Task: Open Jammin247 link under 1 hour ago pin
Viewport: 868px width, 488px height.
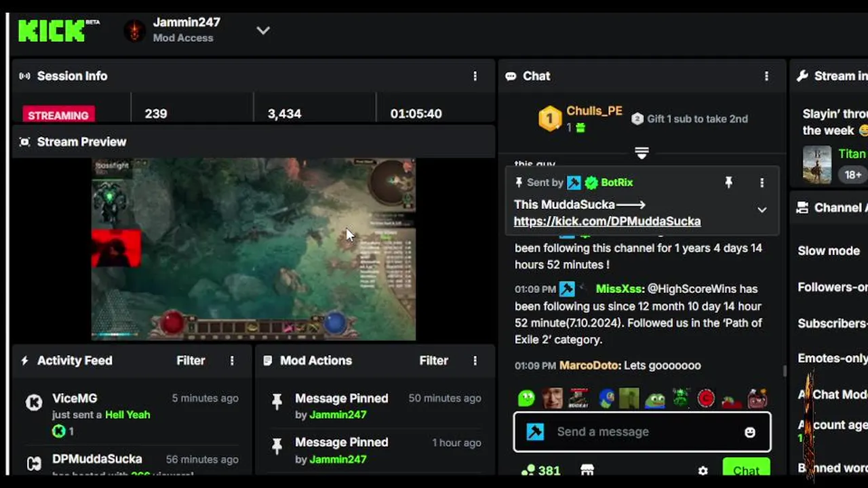Action: click(338, 459)
